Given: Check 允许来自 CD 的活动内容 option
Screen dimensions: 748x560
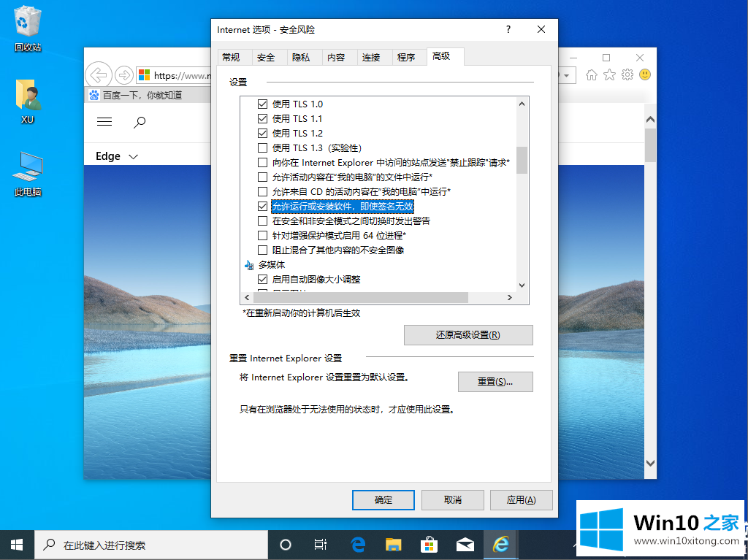Looking at the screenshot, I should click(262, 192).
